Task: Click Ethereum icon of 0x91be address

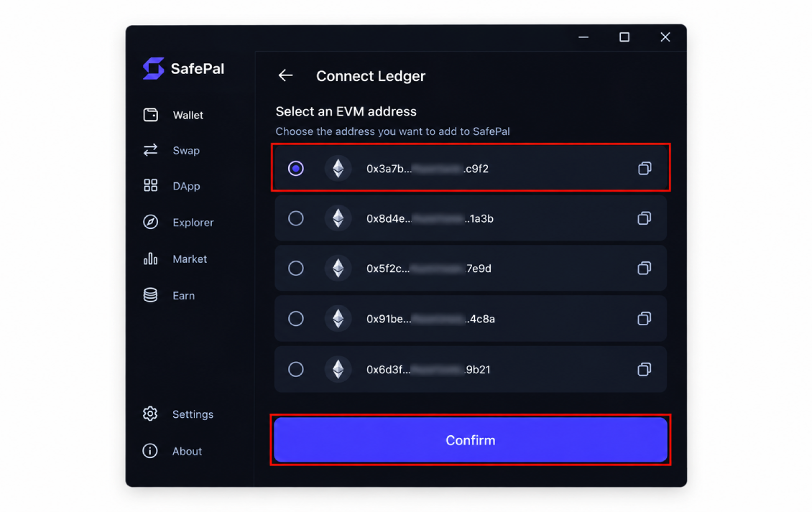Action: [x=338, y=318]
